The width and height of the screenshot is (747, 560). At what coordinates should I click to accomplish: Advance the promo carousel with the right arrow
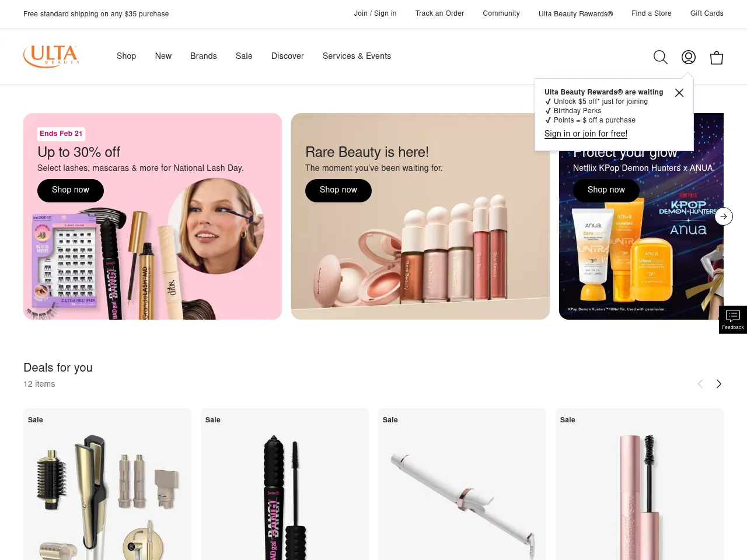724,216
